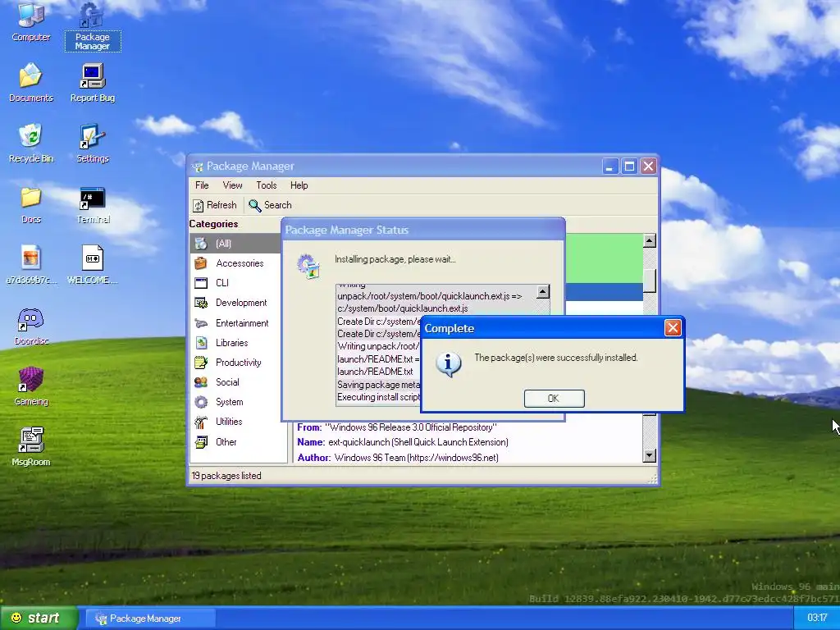Select the Development category label

tap(241, 303)
